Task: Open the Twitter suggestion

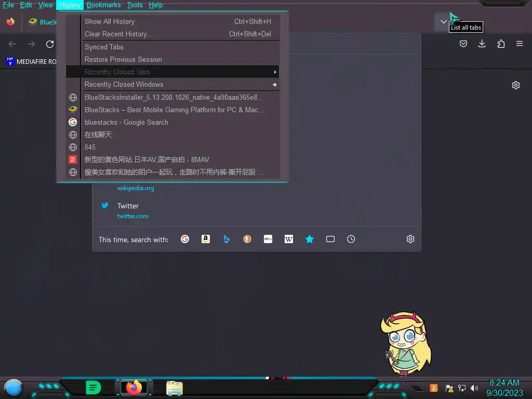Action: (256, 210)
